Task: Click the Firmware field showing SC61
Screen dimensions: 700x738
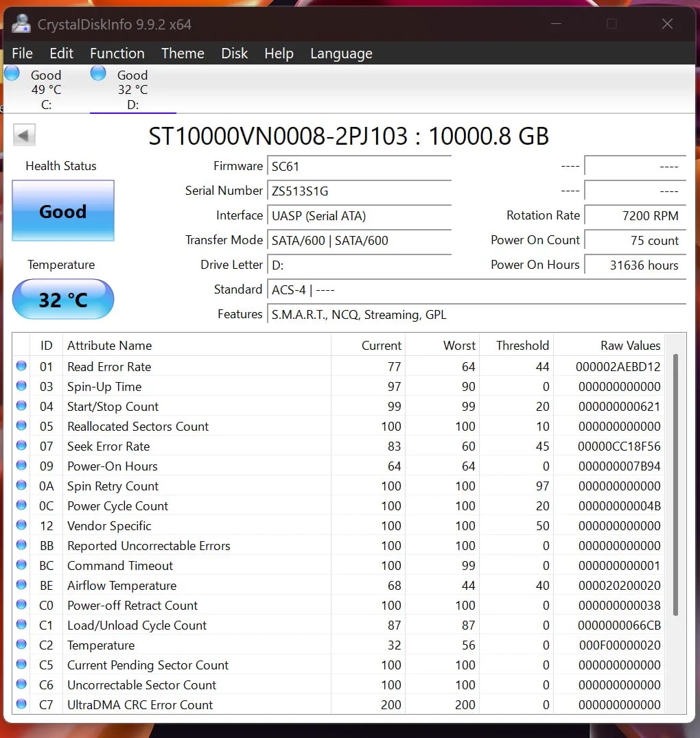Action: pyautogui.click(x=360, y=167)
